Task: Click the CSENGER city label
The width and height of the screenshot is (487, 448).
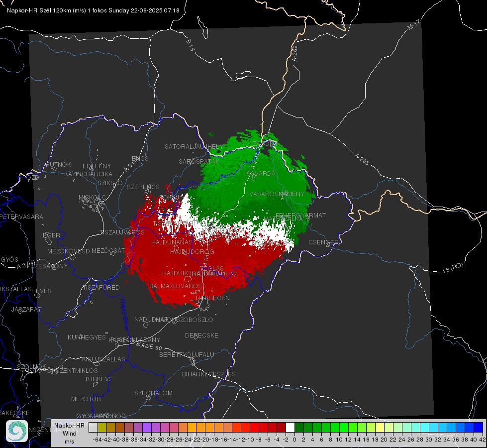Action: pos(323,242)
